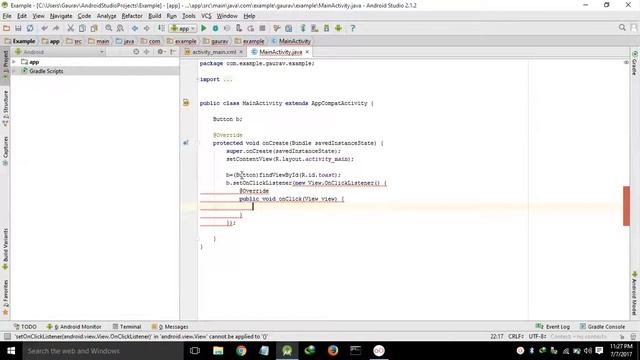Close the activity_main.xml tab
Screen dimensions: 640x360
[x=241, y=52]
